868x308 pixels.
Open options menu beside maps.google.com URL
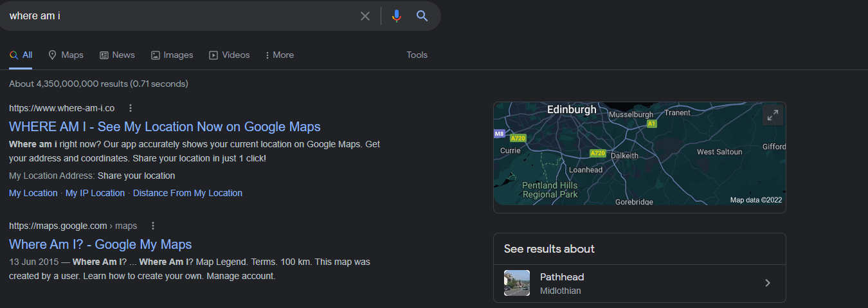point(152,226)
